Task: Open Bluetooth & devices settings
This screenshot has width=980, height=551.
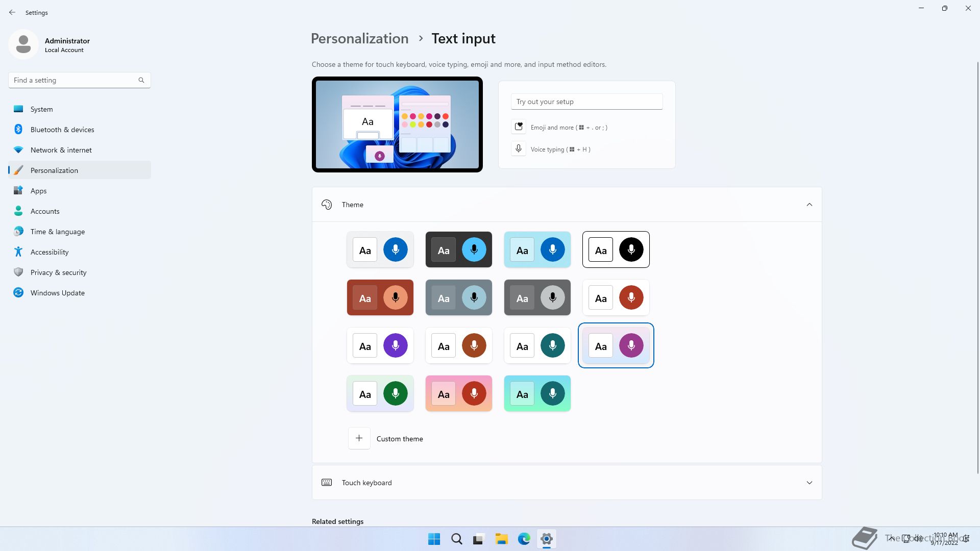Action: [x=80, y=130]
